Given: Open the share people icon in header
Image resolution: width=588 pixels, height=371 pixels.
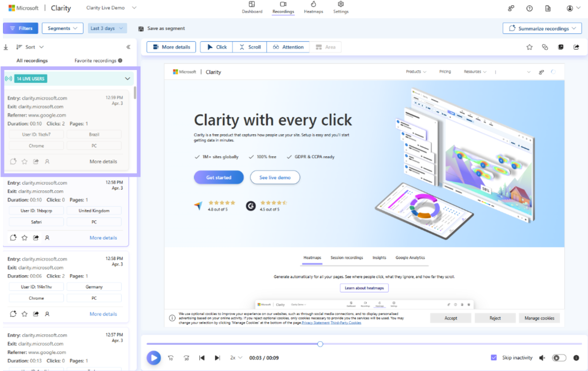Looking at the screenshot, I should [x=511, y=8].
